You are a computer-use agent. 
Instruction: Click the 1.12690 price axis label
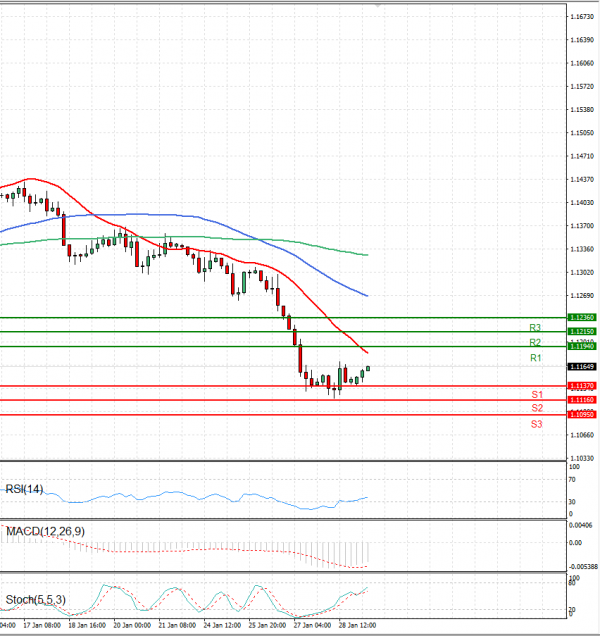[582, 295]
